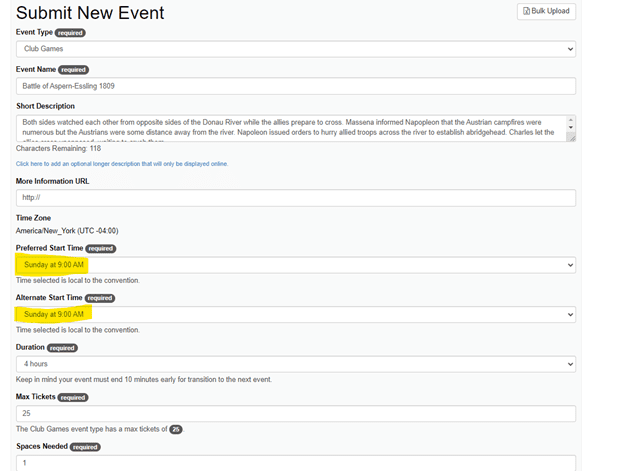Focus the More Information URL field
624x471 pixels.
[296, 197]
